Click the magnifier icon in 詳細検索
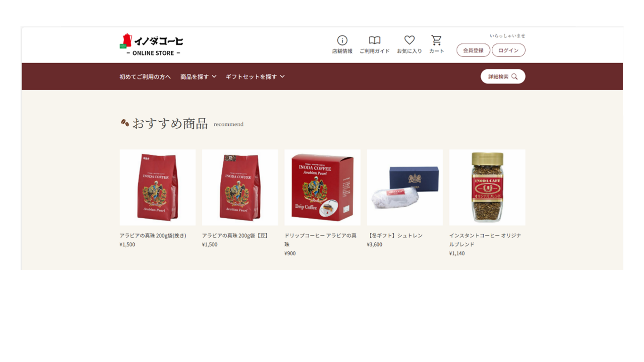 tap(515, 76)
